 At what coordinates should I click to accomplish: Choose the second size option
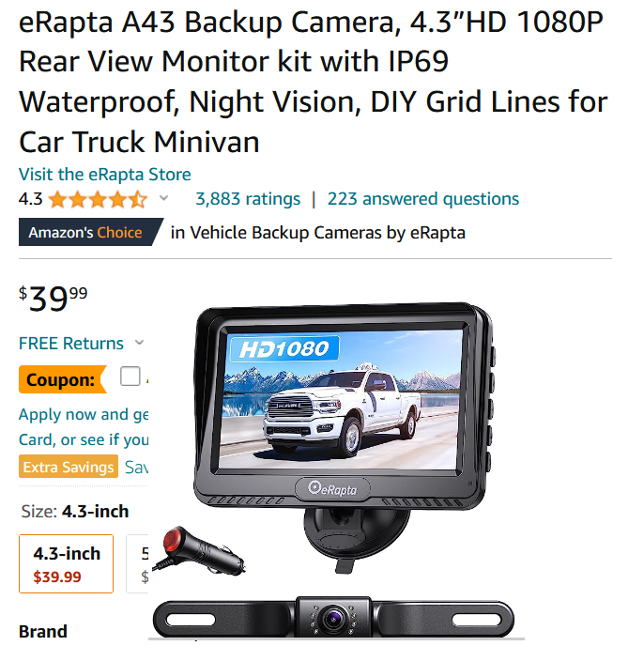click(x=138, y=563)
